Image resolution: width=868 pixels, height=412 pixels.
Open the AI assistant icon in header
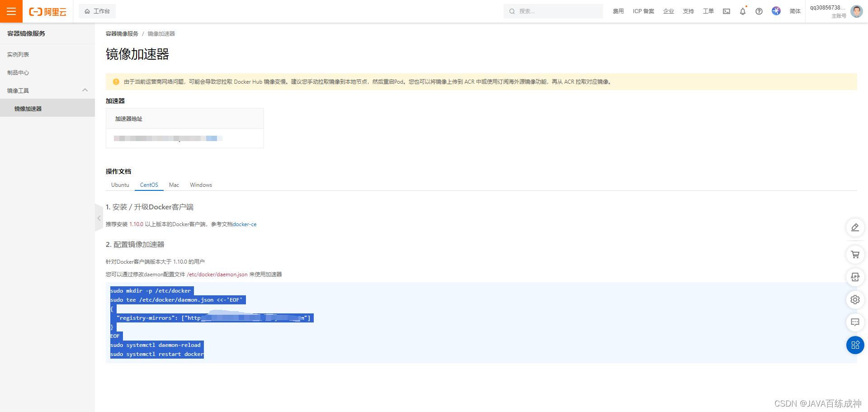click(776, 11)
